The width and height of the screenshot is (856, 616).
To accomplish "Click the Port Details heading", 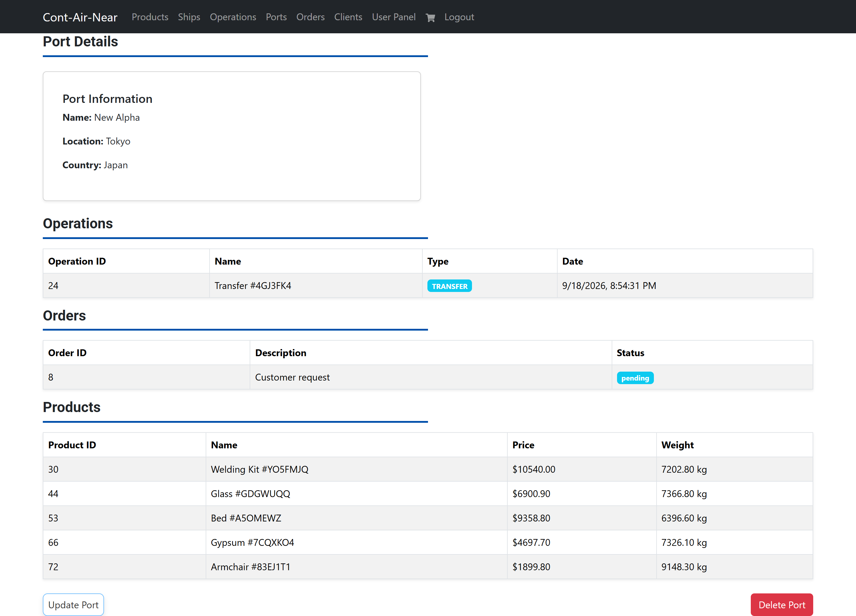I will pyautogui.click(x=80, y=42).
